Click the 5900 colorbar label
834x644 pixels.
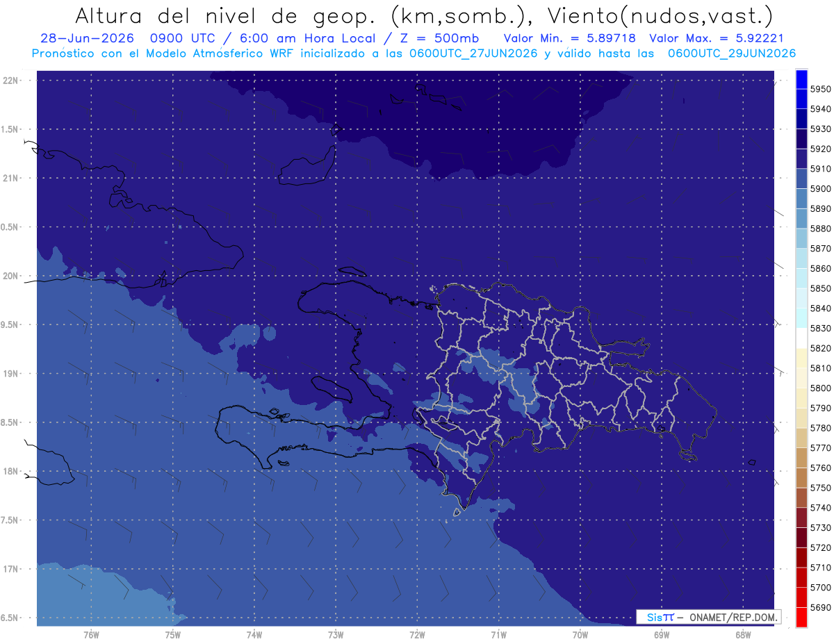(x=820, y=188)
